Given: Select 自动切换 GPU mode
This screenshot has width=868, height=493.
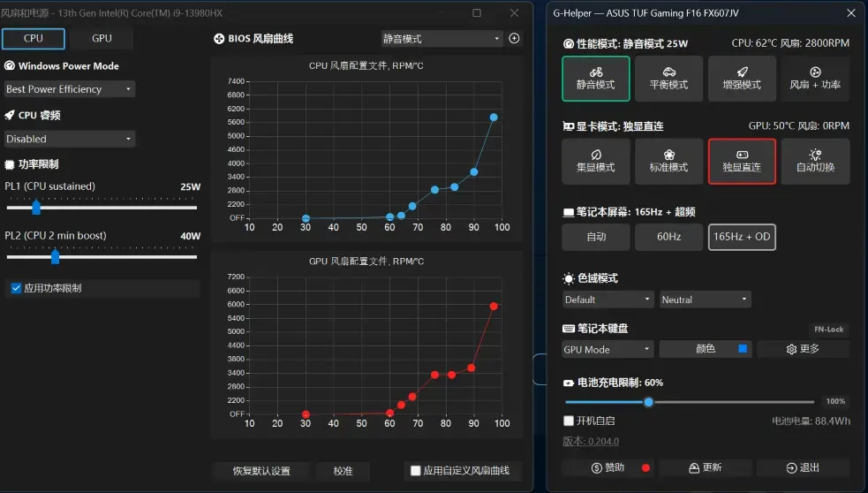Looking at the screenshot, I should (x=815, y=161).
